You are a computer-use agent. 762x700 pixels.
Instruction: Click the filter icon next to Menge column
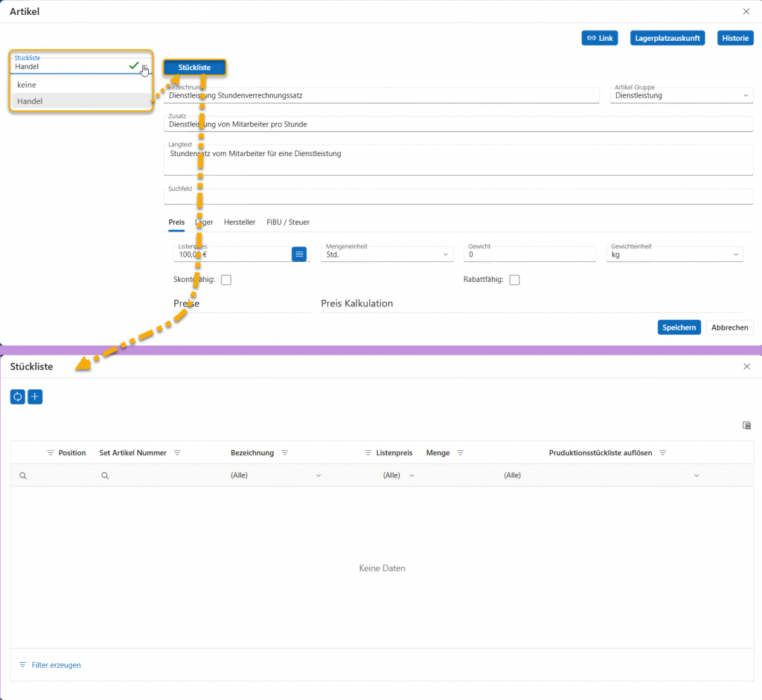[x=460, y=453]
